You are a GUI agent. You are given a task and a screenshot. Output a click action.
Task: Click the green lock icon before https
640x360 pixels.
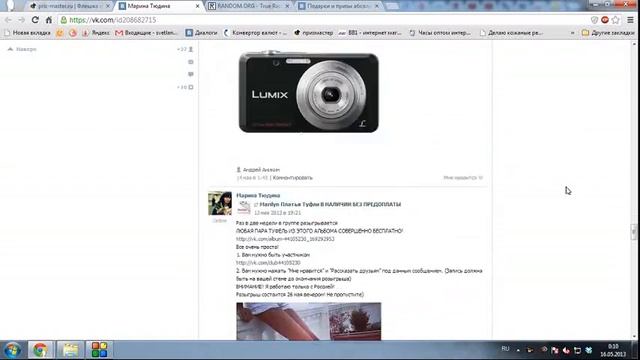[x=64, y=20]
